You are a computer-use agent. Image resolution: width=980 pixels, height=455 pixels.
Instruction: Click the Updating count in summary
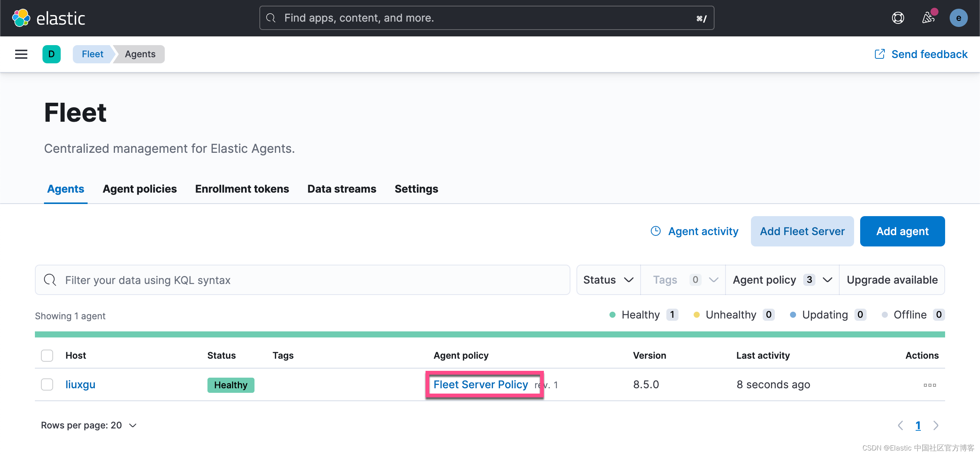pyautogui.click(x=860, y=314)
